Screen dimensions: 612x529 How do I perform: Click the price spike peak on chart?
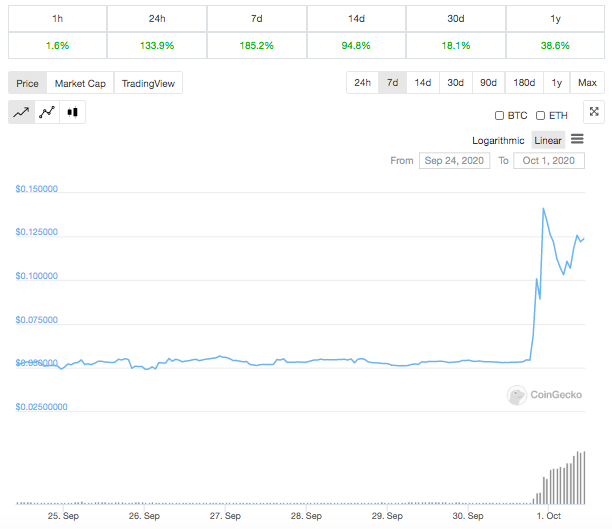point(543,209)
